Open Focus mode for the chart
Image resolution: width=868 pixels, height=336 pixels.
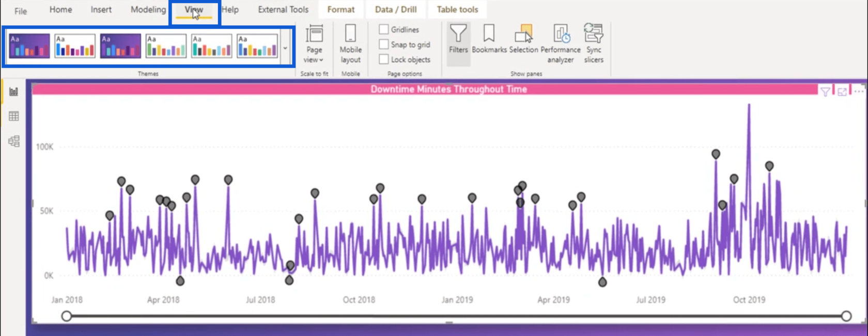tap(842, 92)
